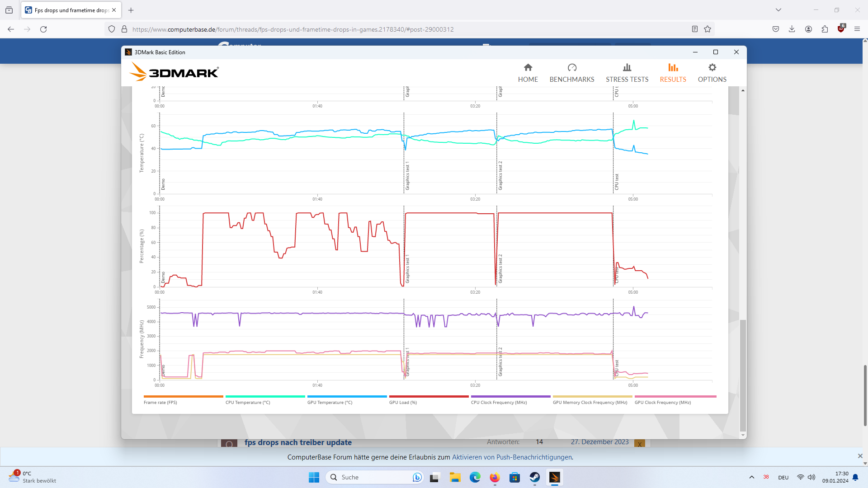The height and width of the screenshot is (488, 868).
Task: Toggle Frame rate (FPS) legend series
Action: [x=160, y=402]
